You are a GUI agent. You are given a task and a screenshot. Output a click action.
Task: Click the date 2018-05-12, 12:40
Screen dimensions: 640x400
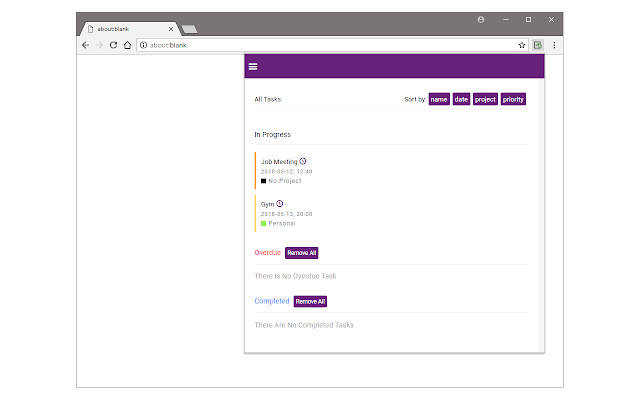[x=287, y=171]
